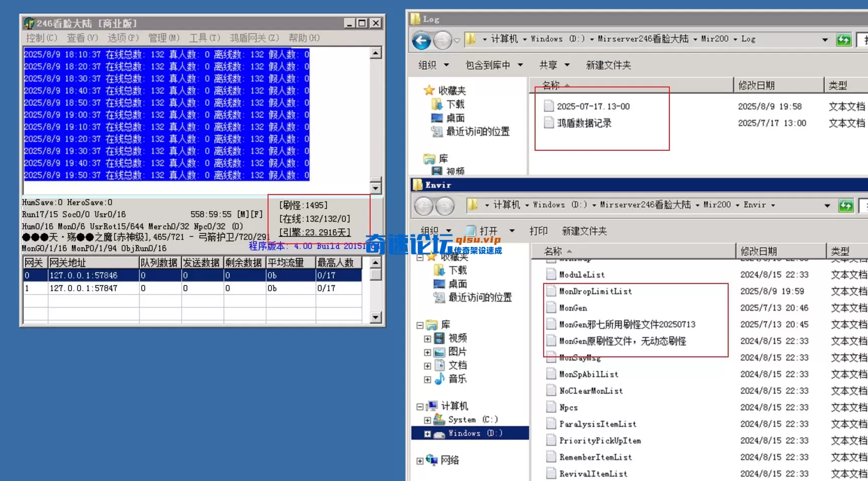
Task: Open the address bar dropdown in the Log window
Action: click(825, 39)
